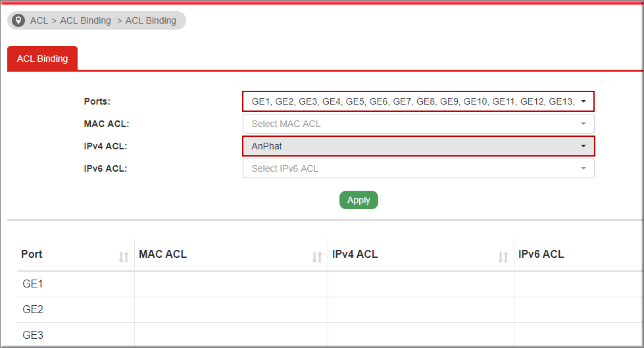Image resolution: width=644 pixels, height=348 pixels.
Task: Click the green Apply button
Action: coord(359,200)
